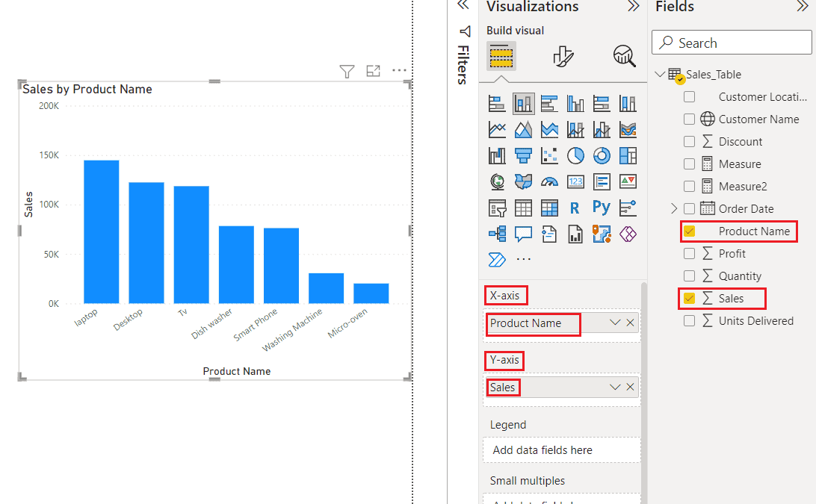Select the ArcGIS Maps visual

(x=602, y=234)
